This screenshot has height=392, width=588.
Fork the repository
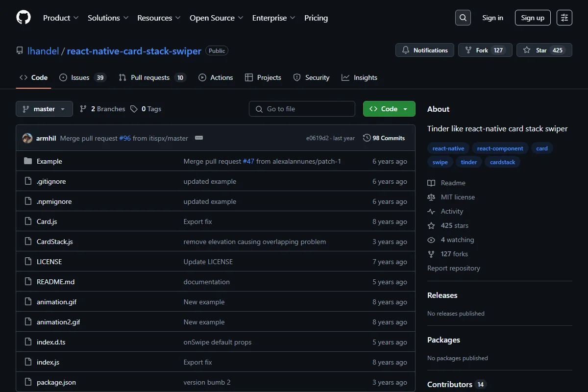tap(485, 50)
